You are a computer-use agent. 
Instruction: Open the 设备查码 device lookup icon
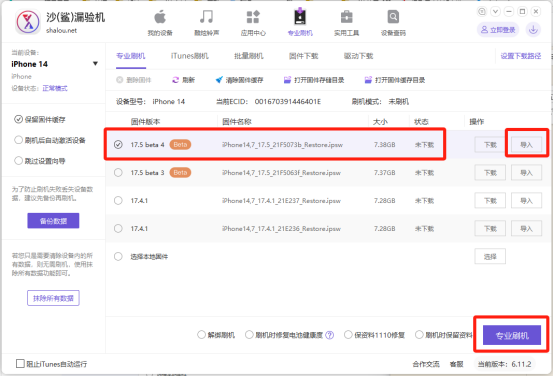pos(393,17)
